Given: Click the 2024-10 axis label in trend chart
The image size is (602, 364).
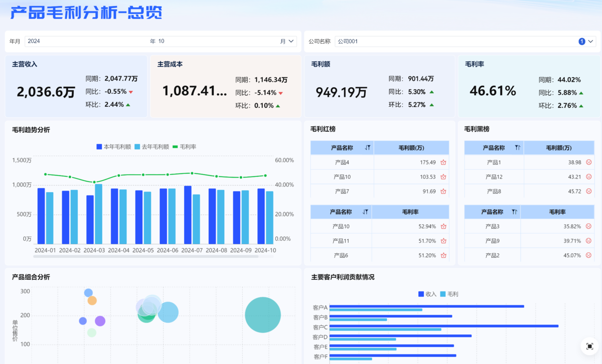Looking at the screenshot, I should point(265,250).
